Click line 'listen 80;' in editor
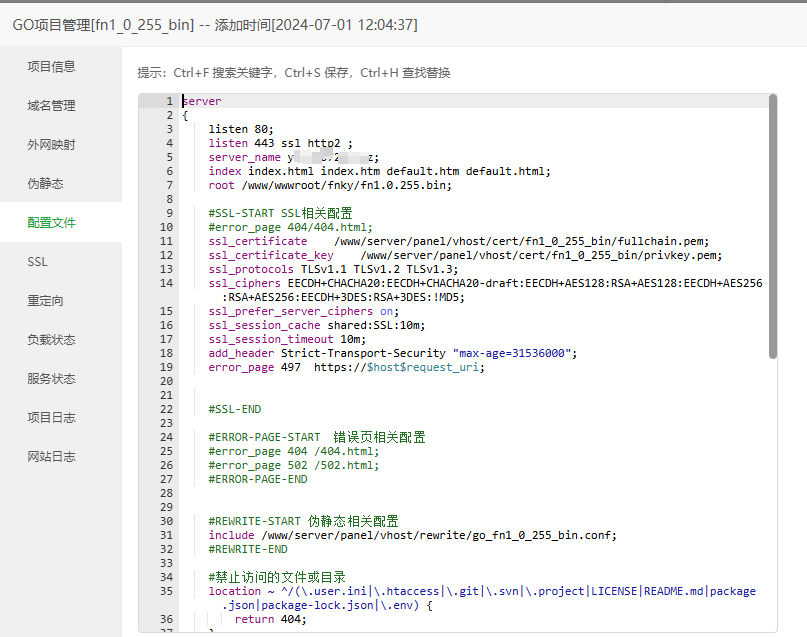 241,129
